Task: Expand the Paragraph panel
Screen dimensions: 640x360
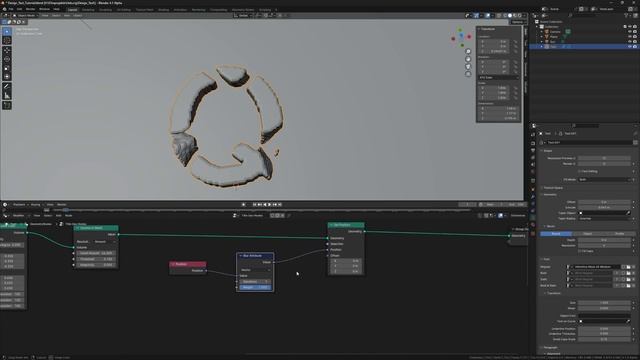Action: tap(550, 348)
